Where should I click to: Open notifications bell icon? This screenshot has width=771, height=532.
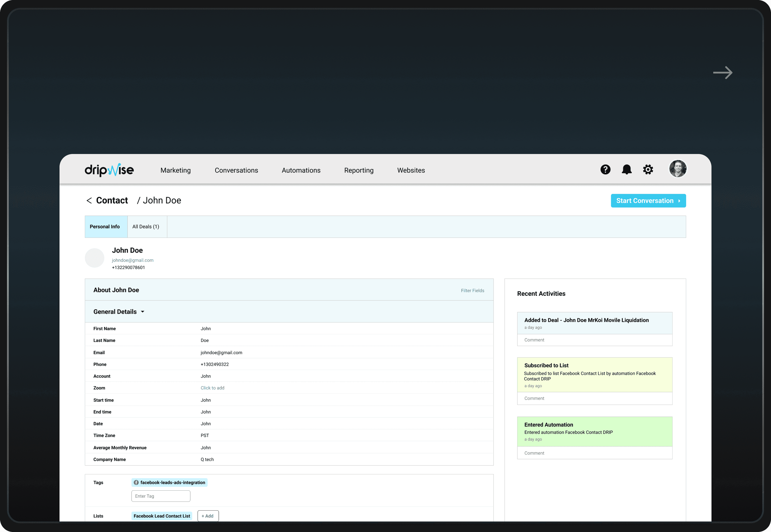tap(627, 170)
